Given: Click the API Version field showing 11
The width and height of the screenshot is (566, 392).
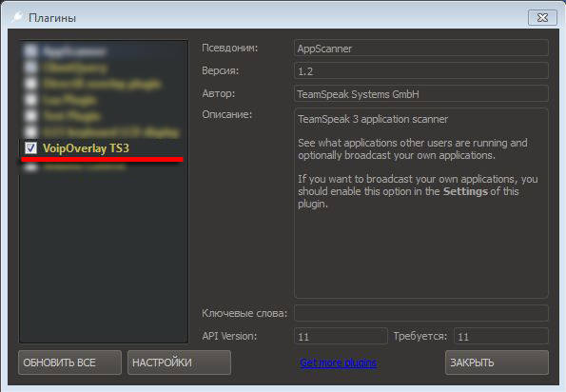Looking at the screenshot, I should pos(341,336).
